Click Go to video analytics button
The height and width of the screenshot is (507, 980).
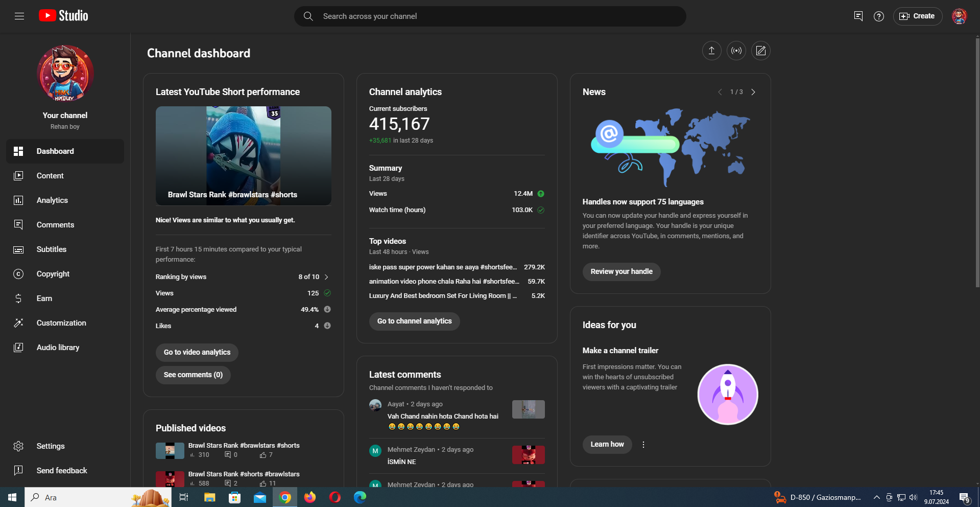(197, 352)
